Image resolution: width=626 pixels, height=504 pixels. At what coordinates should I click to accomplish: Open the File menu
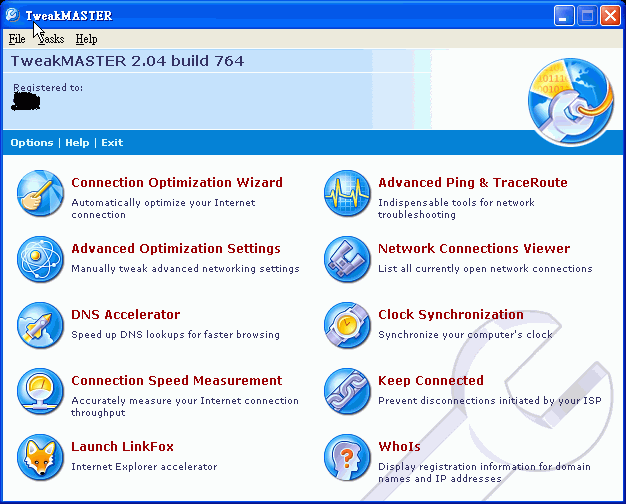click(17, 39)
